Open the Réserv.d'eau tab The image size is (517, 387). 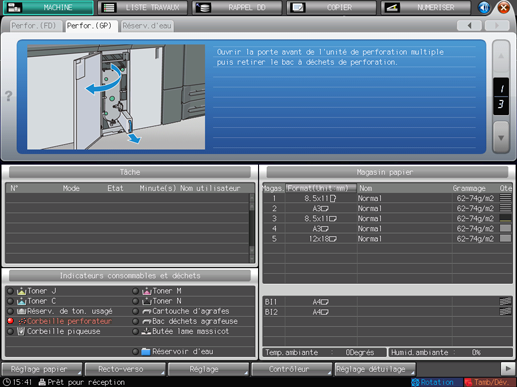(147, 26)
